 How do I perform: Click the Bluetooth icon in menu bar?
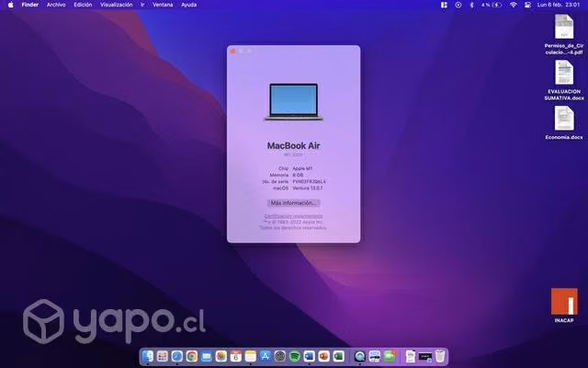[471, 5]
